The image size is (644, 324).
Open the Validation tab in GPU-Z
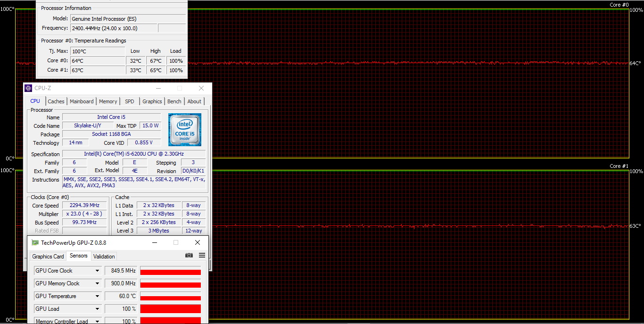click(x=104, y=257)
